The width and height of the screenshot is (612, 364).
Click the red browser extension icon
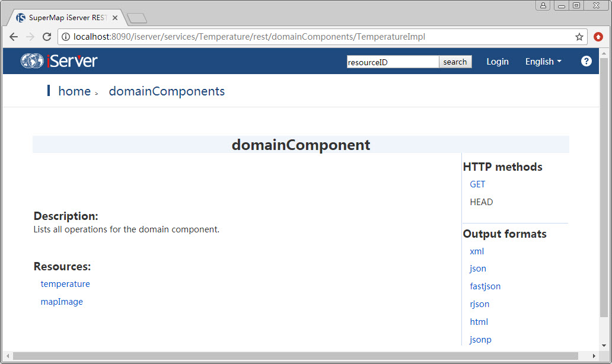[x=598, y=37]
